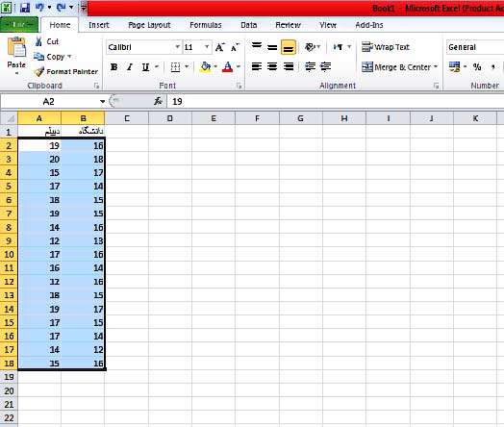
Task: Click the Insert Function fx icon
Action: (158, 101)
